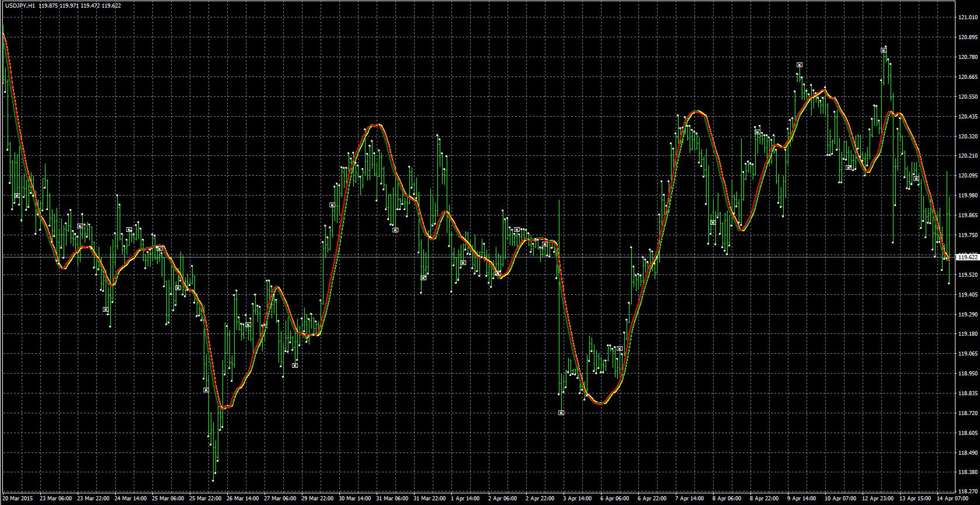Select the marker icon above the 9 Apr high
The image size is (980, 505).
pos(799,65)
